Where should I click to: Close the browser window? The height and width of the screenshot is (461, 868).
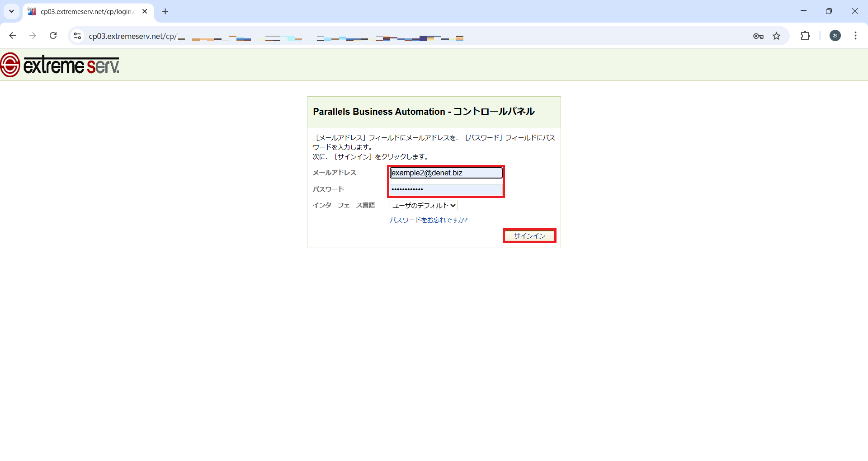(x=854, y=11)
